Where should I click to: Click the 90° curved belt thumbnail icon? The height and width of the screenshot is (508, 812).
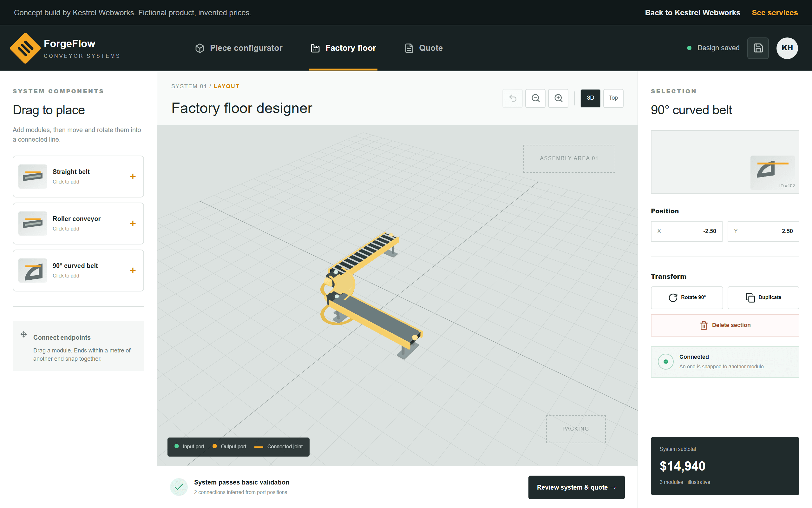coord(33,271)
